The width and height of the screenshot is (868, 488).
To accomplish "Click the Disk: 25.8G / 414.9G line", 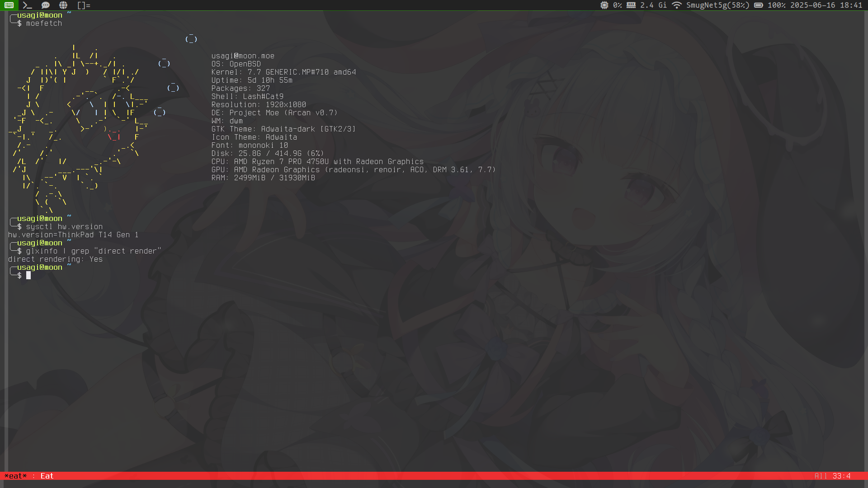I will [x=268, y=154].
